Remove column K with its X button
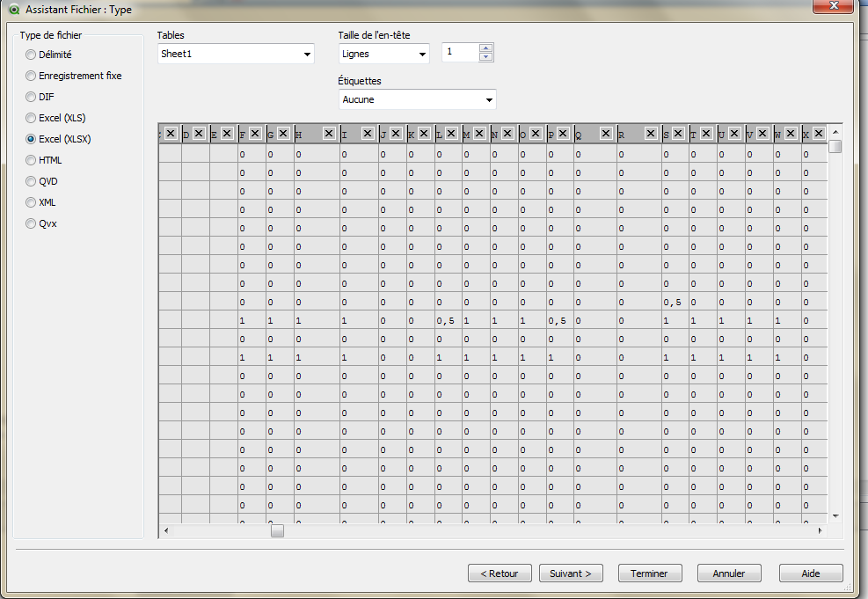The height and width of the screenshot is (599, 868). 424,134
